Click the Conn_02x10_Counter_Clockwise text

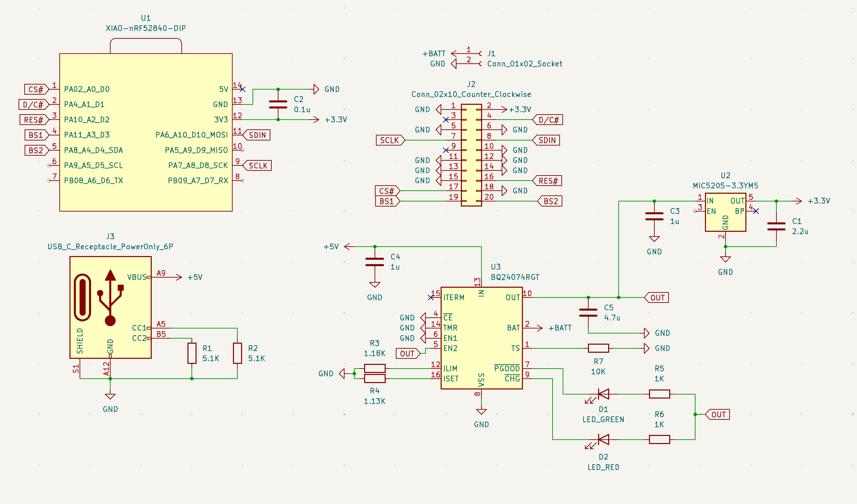(x=471, y=94)
